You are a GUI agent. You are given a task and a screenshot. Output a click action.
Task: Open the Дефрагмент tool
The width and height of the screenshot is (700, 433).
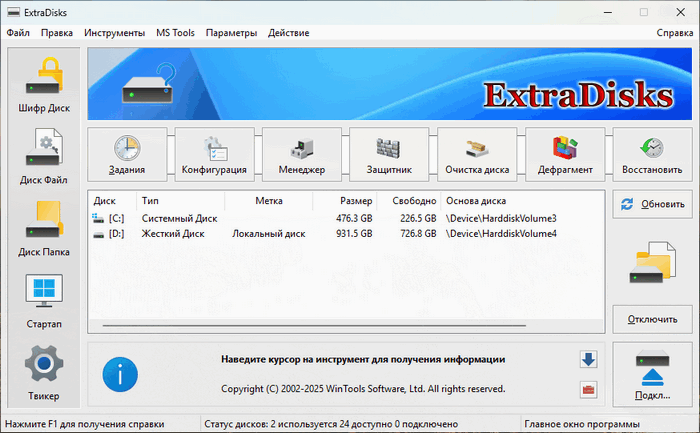[565, 154]
